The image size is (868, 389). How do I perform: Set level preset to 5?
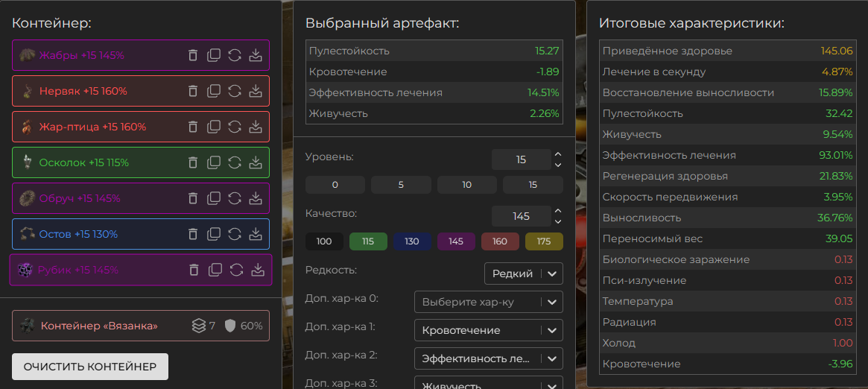tap(401, 185)
